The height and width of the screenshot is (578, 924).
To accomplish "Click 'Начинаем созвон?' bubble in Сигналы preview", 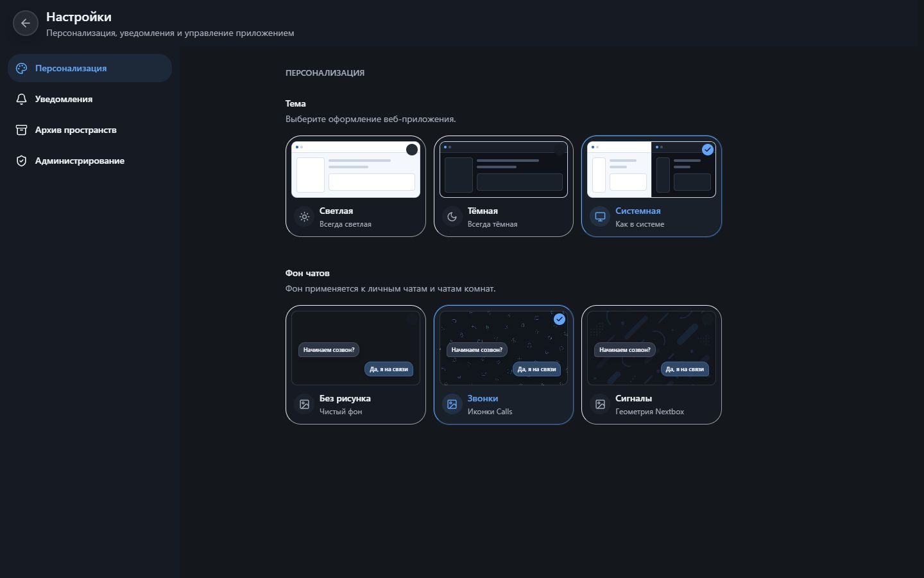I will [x=625, y=350].
